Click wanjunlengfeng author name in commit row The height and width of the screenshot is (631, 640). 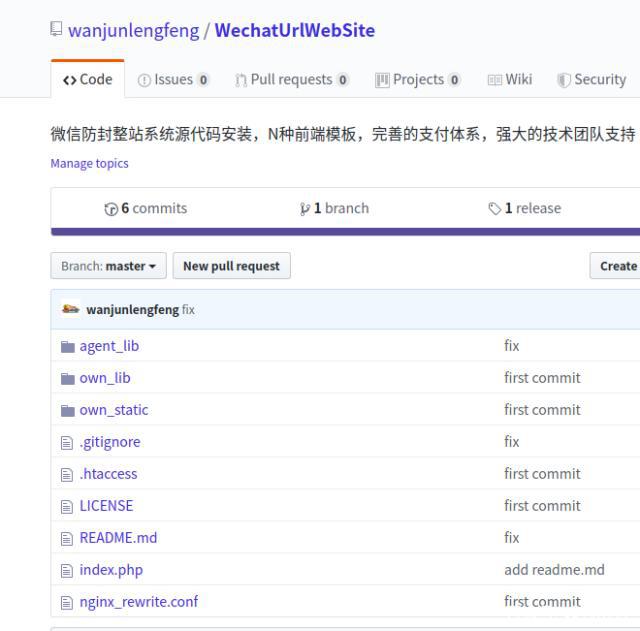click(x=133, y=310)
